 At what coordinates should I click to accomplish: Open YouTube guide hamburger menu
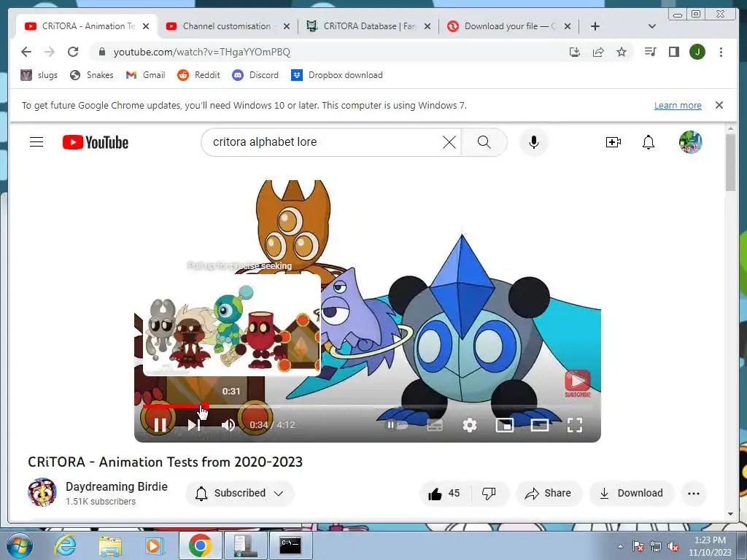point(36,142)
